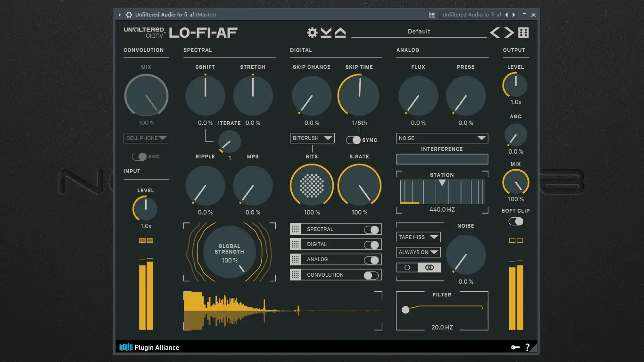Open the Cell Phone impulse dropdown
The height and width of the screenshot is (362, 644).
(x=147, y=138)
